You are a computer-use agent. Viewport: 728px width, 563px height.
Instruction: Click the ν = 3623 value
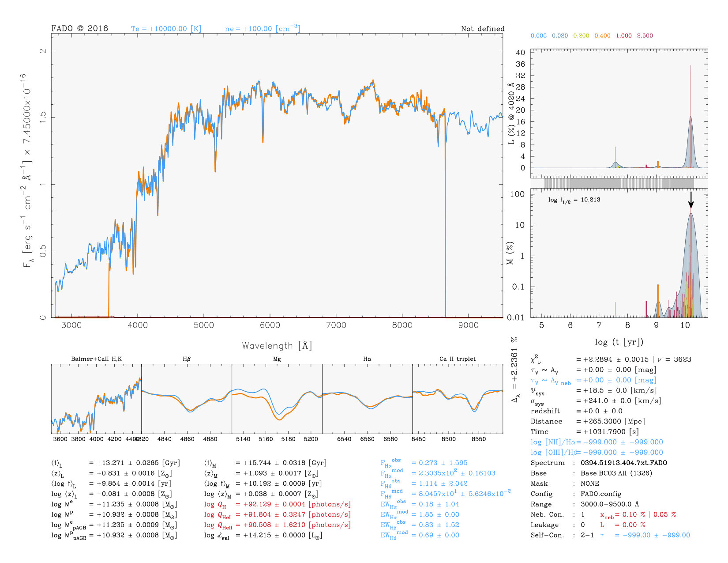pos(675,359)
